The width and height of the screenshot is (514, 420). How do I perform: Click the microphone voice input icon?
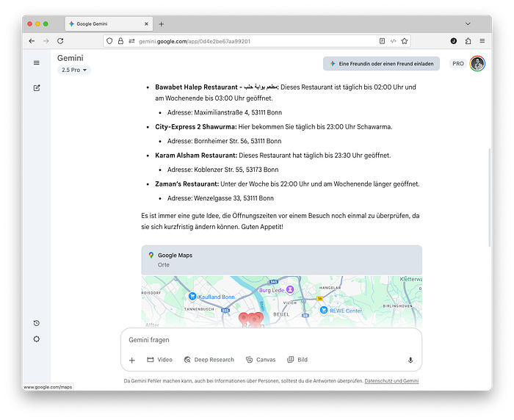(x=410, y=360)
